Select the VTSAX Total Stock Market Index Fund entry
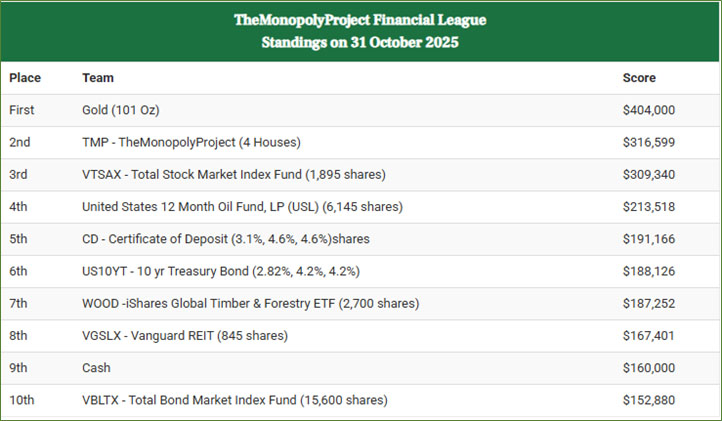The height and width of the screenshot is (421, 722). point(233,175)
